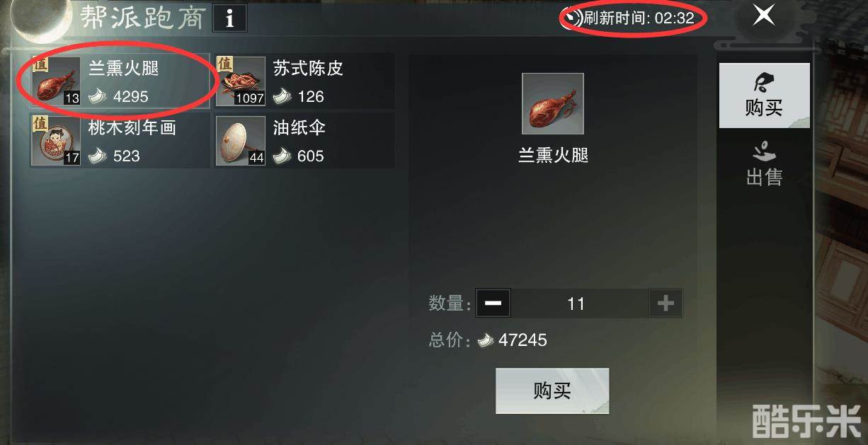Switch to the 出售 tab

764,163
